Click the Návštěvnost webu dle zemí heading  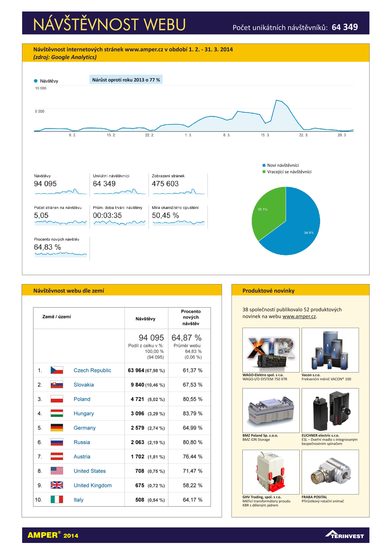pyautogui.click(x=69, y=291)
